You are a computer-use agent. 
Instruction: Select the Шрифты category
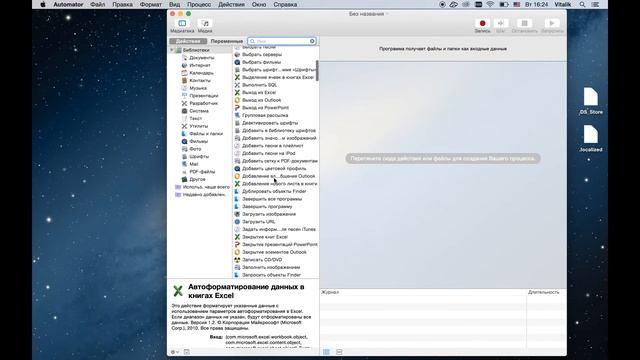click(199, 156)
